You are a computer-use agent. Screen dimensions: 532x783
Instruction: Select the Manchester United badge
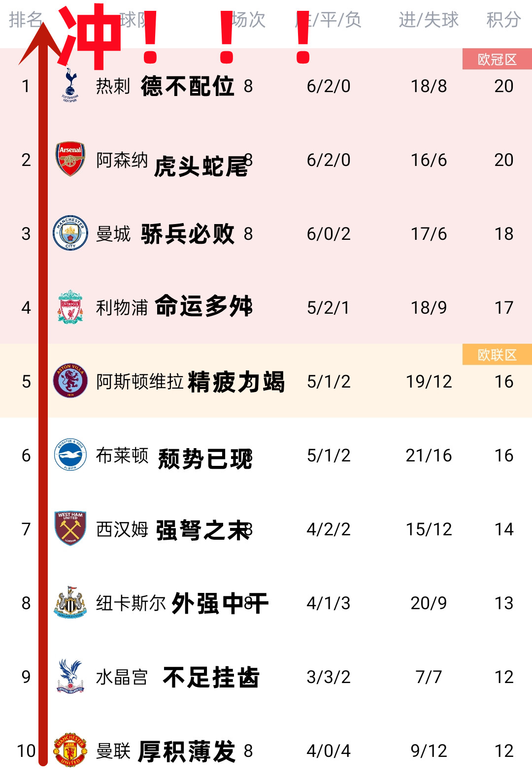point(70,750)
